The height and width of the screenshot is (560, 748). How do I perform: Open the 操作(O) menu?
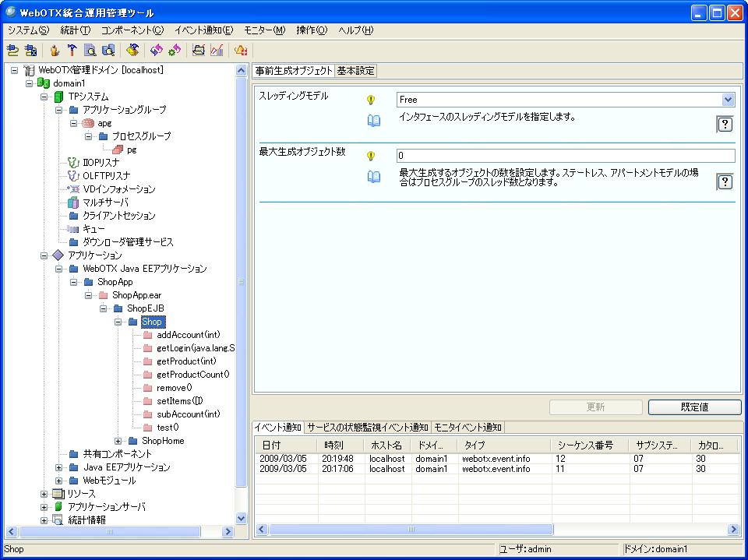tap(311, 30)
